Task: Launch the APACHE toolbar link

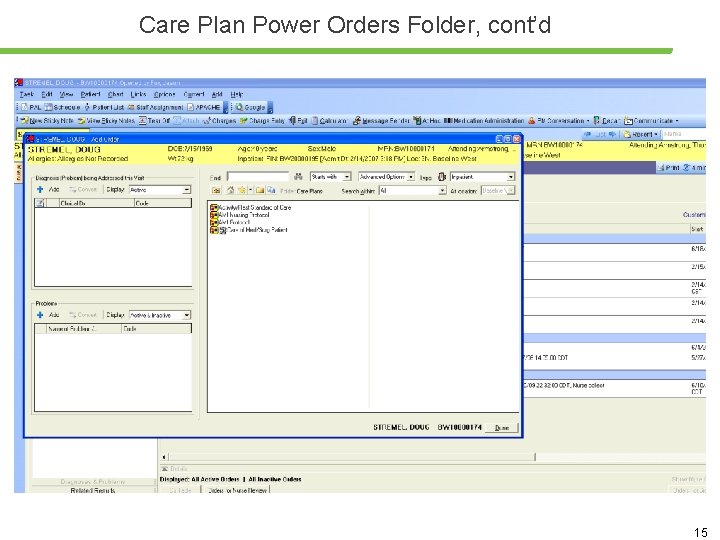Action: pos(203,107)
